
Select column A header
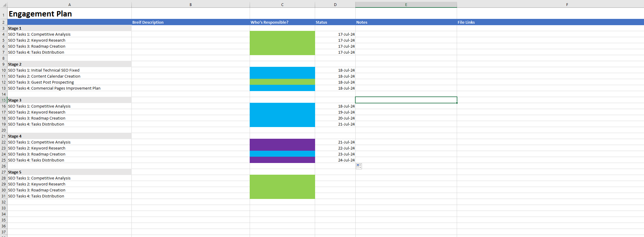click(70, 4)
